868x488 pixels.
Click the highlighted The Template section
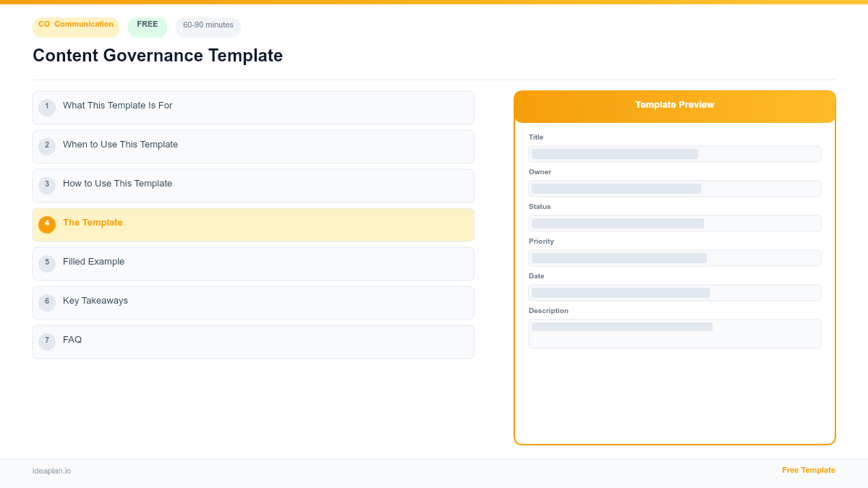(253, 224)
